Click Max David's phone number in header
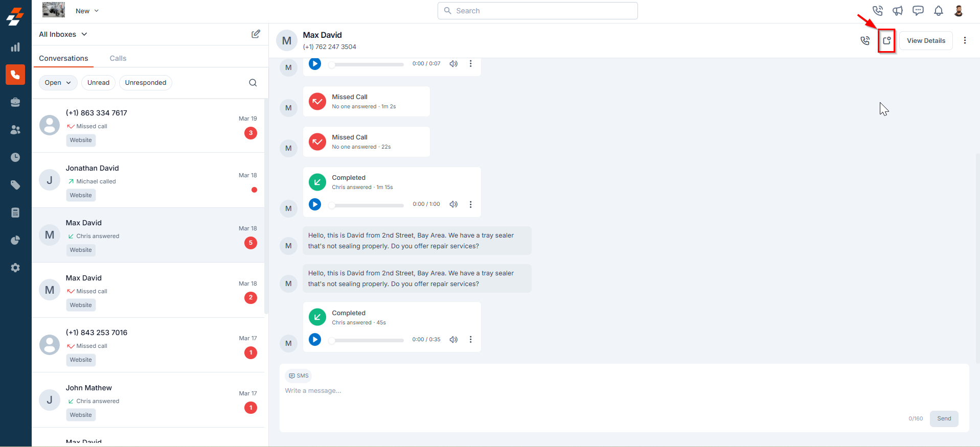980x447 pixels. pyautogui.click(x=329, y=46)
